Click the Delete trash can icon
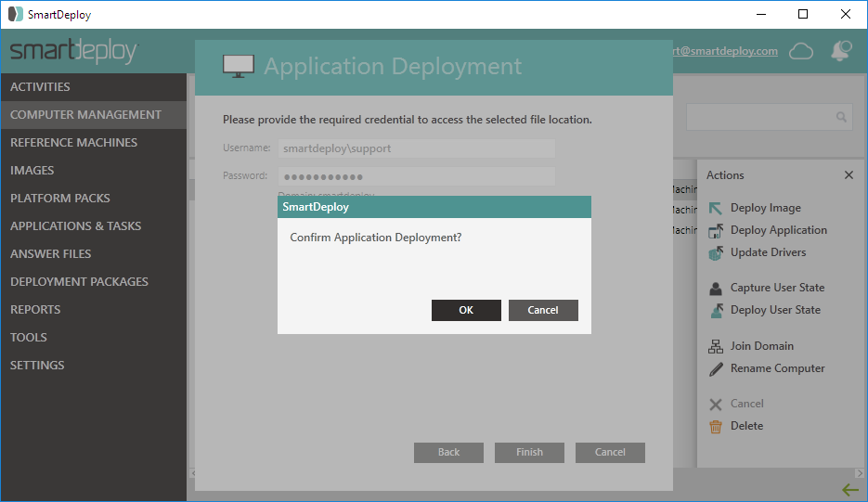The height and width of the screenshot is (502, 868). [716, 427]
